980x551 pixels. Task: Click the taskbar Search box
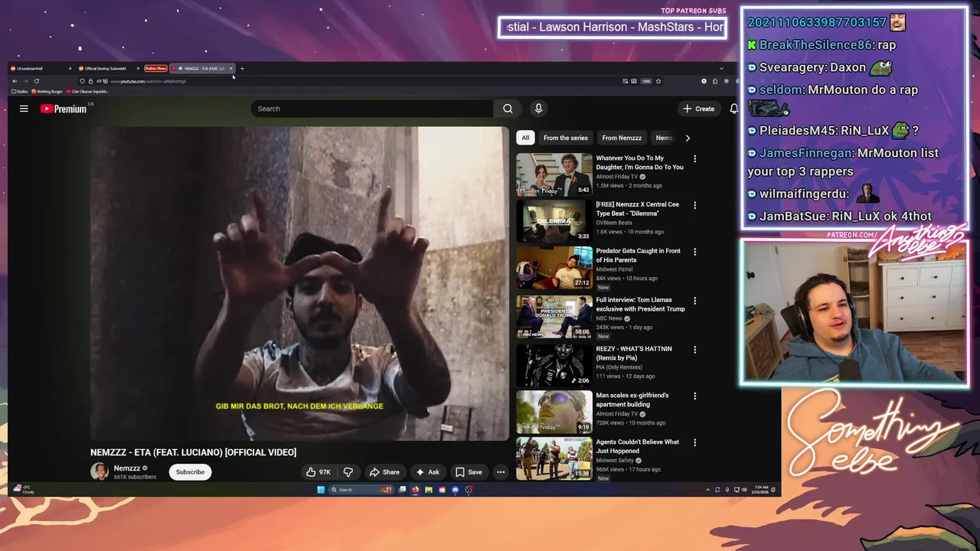pos(361,490)
